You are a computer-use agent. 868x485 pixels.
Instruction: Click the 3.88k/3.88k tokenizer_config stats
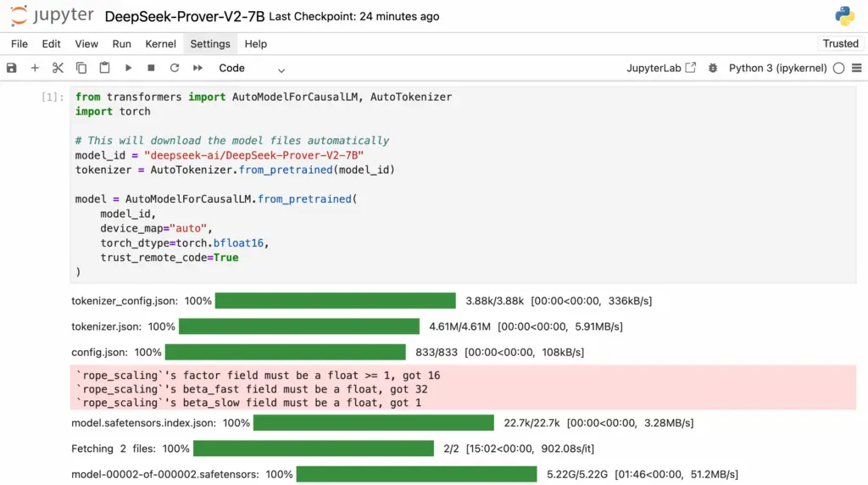point(559,301)
